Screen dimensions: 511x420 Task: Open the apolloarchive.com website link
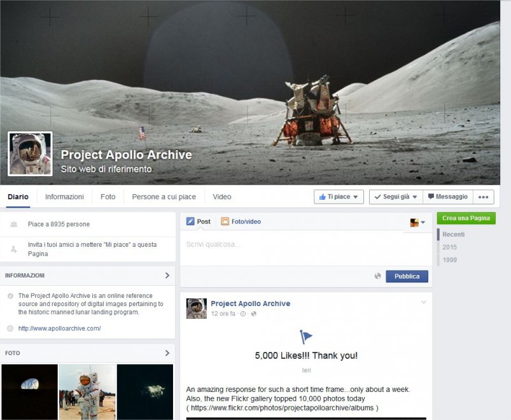click(59, 328)
